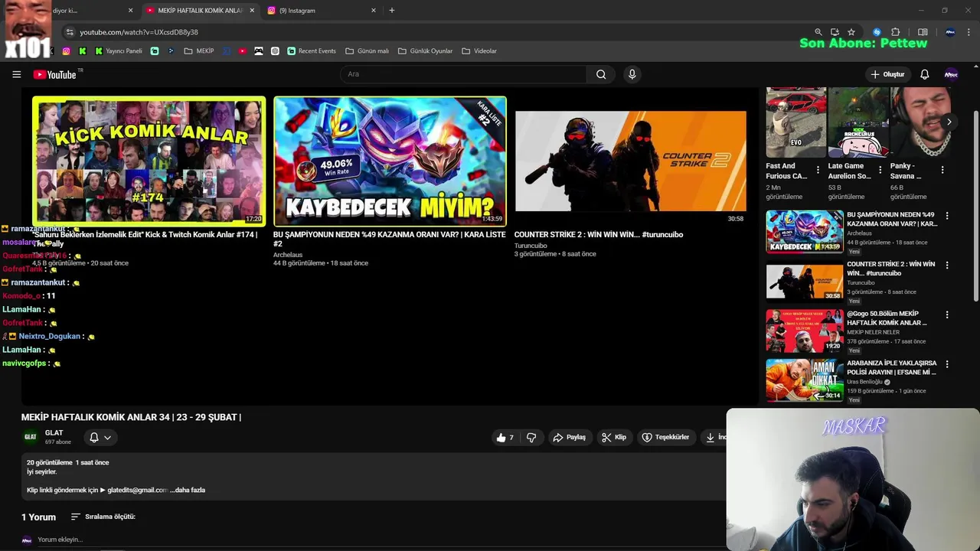
Task: Dislike the video with thumbs down
Action: point(531,438)
